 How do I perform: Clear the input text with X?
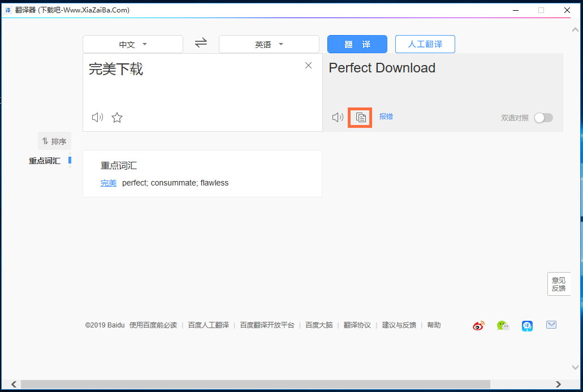(308, 65)
